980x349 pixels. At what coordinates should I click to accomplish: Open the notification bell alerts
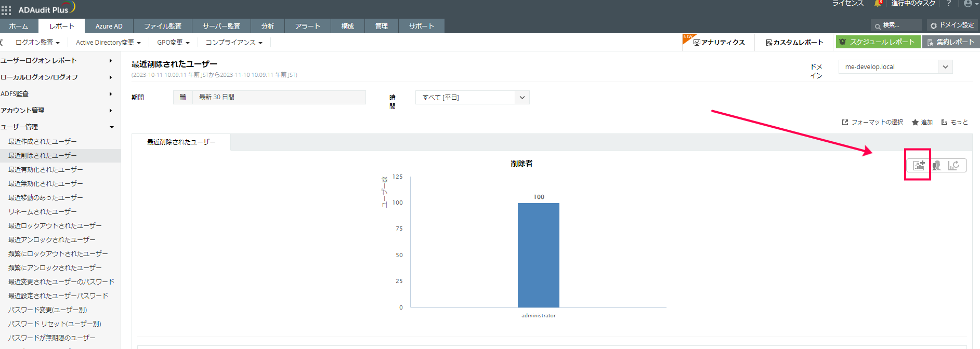[878, 4]
